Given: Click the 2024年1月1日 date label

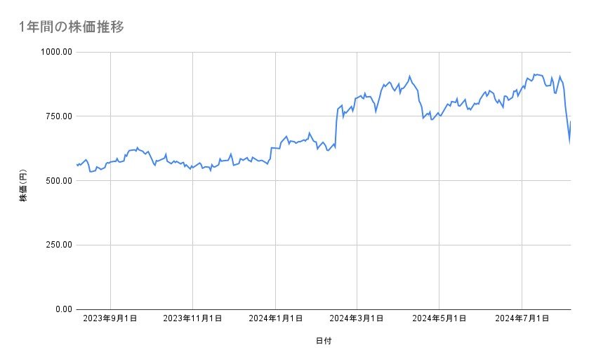Looking at the screenshot, I should click(x=275, y=319).
